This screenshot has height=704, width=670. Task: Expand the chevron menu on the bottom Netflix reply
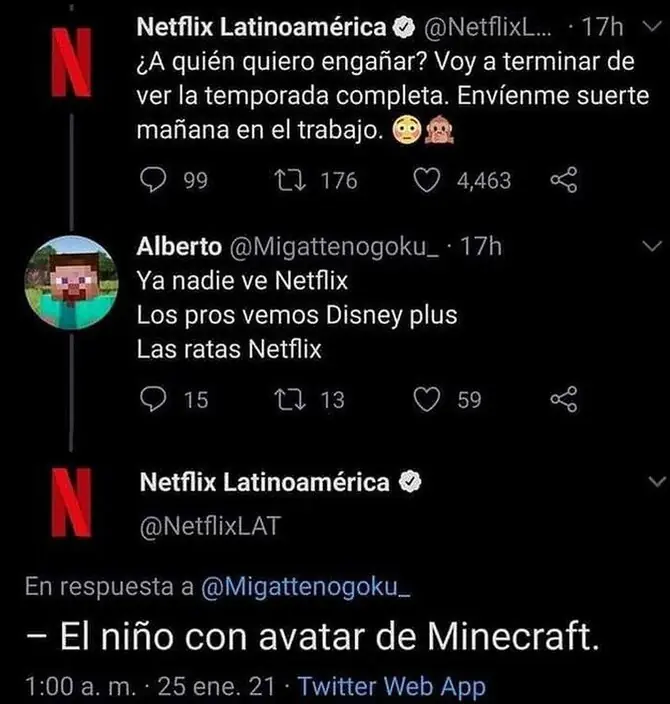point(650,482)
